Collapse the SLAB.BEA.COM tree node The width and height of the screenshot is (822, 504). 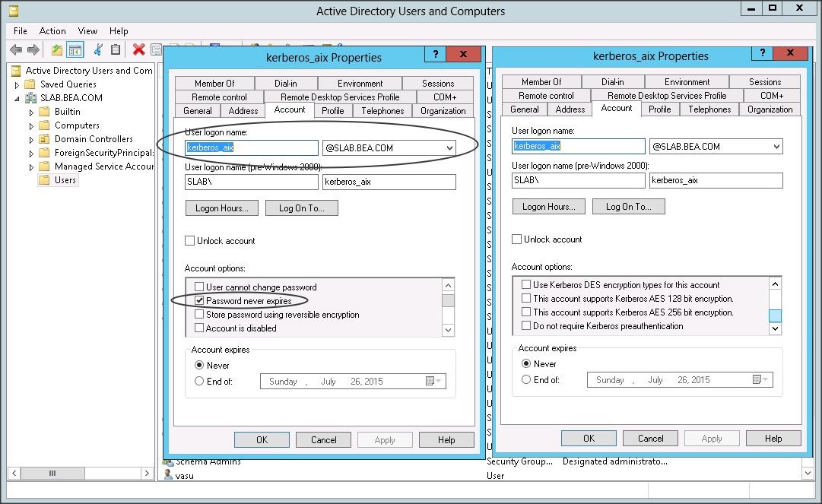click(17, 98)
